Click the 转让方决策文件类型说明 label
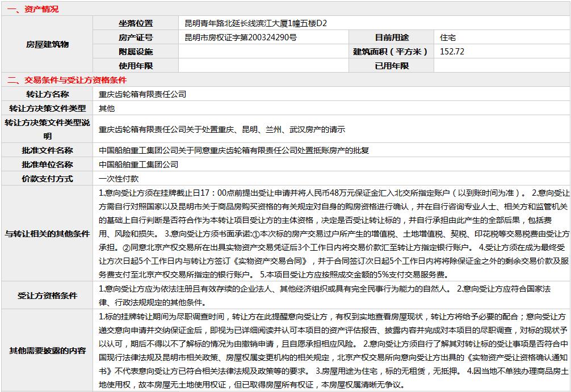This screenshot has height=392, width=571. (47, 129)
